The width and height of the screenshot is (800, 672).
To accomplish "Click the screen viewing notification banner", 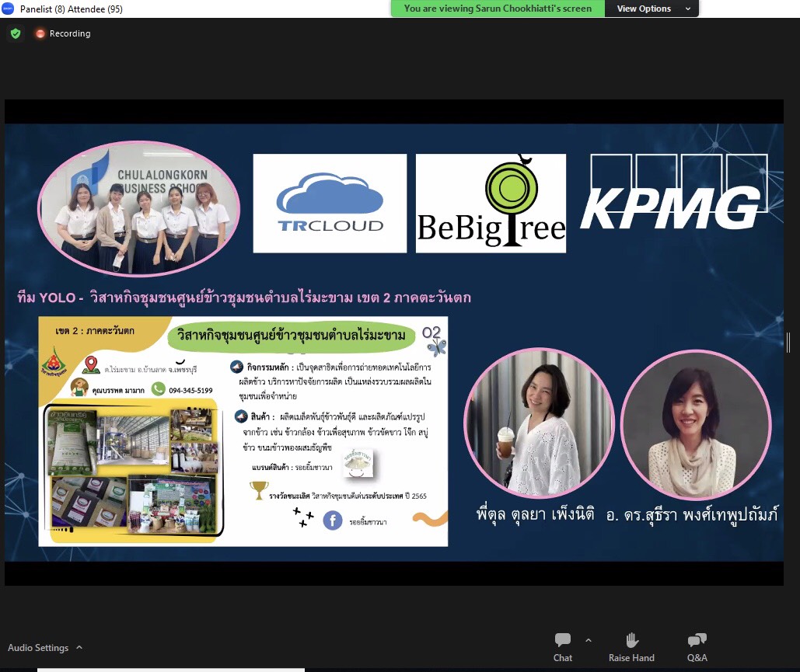I will 498,9.
